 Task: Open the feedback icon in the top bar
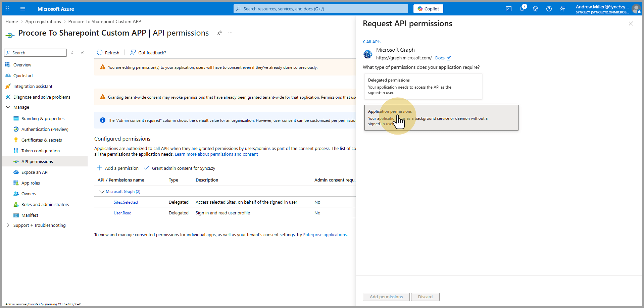(562, 9)
